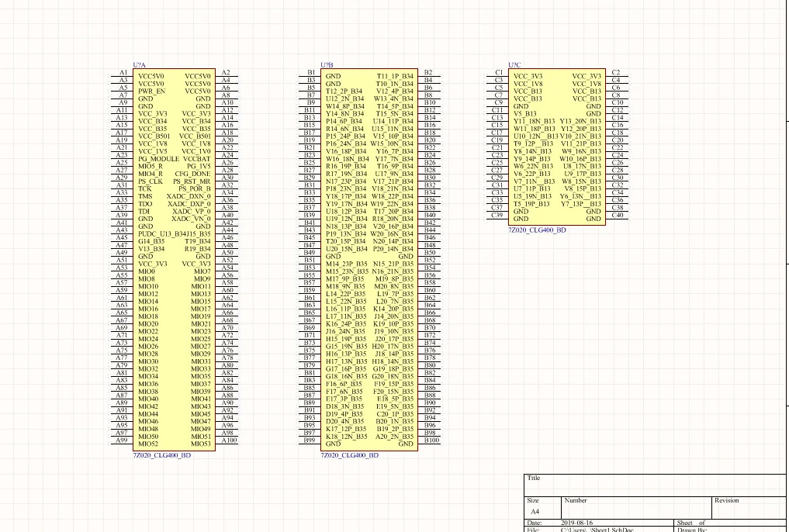Select pin A1 on part U?A
This screenshot has width=789, height=532.
point(123,72)
